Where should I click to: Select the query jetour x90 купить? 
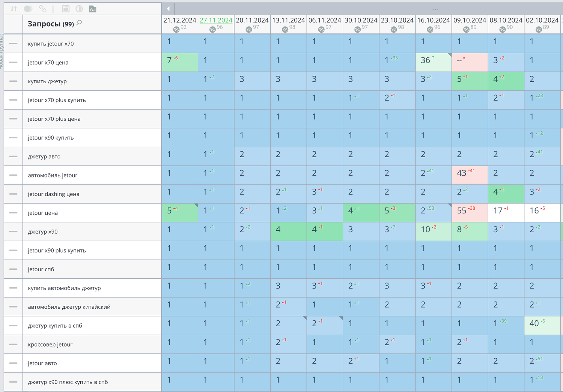[51, 138]
